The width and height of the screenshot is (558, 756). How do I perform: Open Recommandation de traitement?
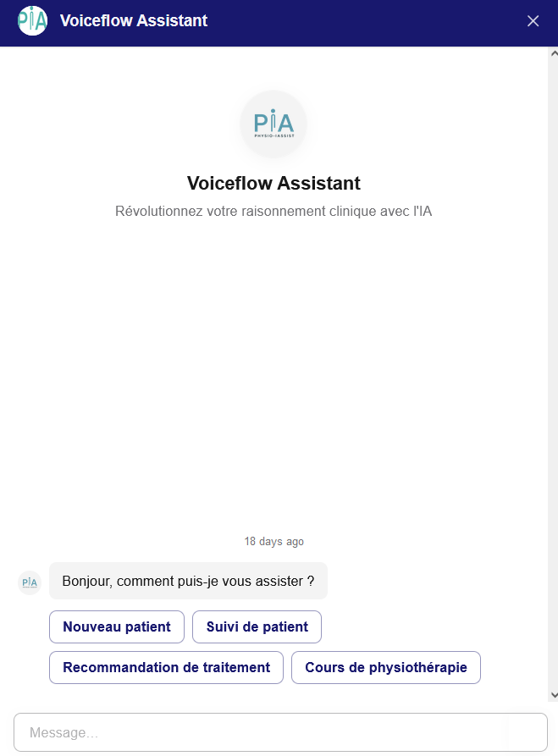pyautogui.click(x=167, y=667)
